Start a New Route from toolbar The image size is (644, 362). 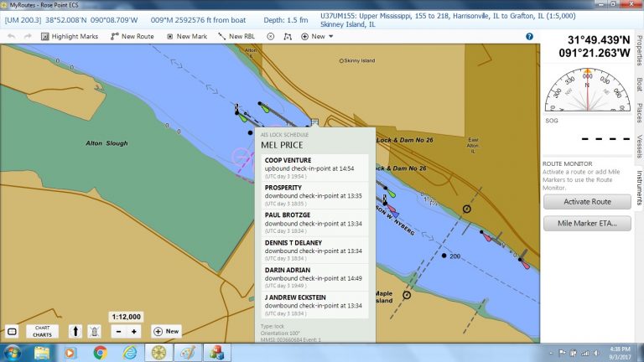pyautogui.click(x=132, y=37)
